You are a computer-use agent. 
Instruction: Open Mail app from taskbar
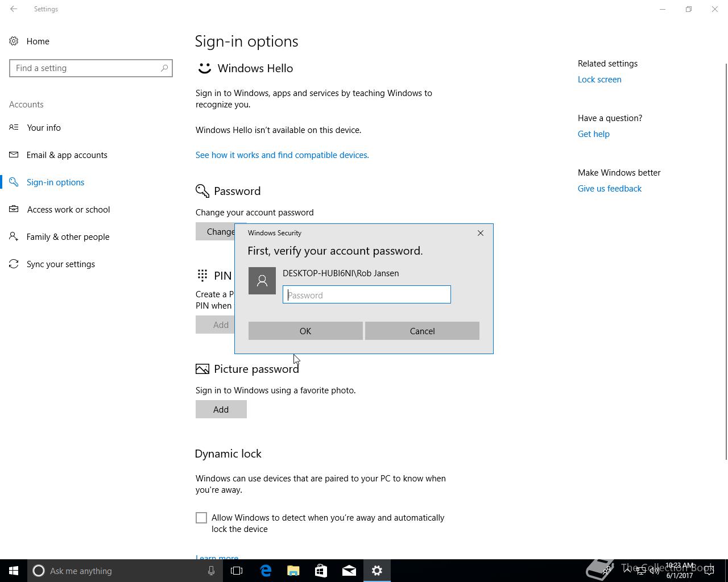click(349, 571)
